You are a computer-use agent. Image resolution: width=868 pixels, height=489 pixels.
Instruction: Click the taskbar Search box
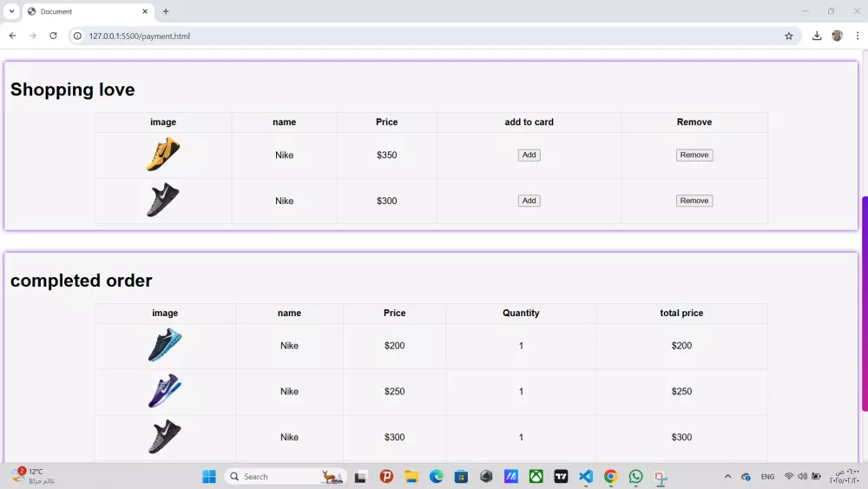[286, 476]
